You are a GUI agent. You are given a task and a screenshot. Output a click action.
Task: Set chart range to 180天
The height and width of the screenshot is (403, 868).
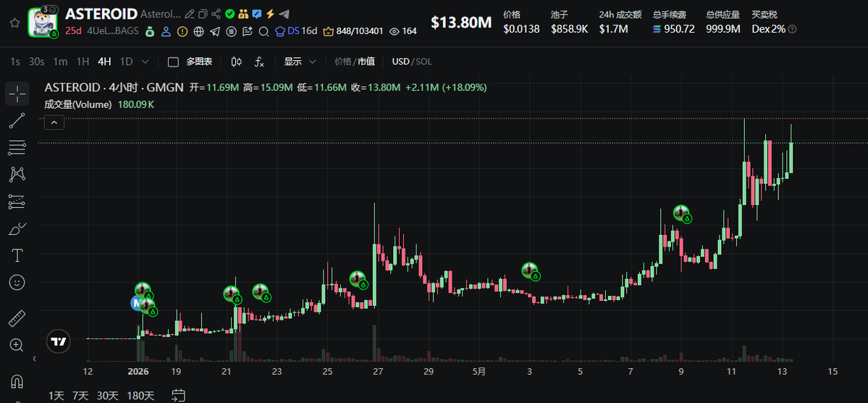pyautogui.click(x=140, y=396)
